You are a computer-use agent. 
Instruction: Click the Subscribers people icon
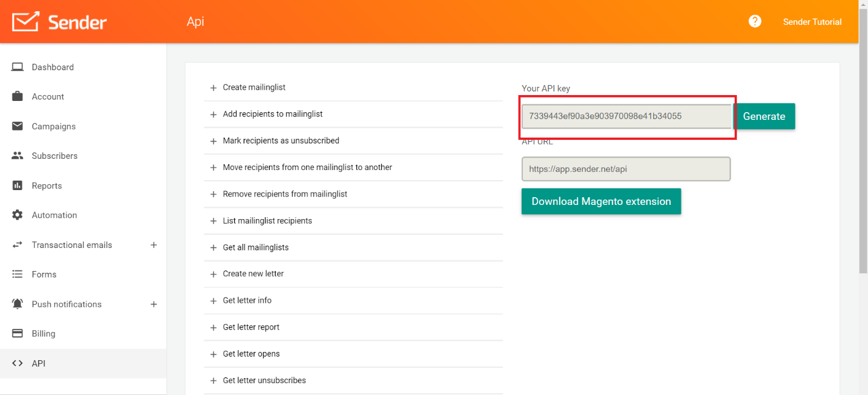pyautogui.click(x=18, y=155)
